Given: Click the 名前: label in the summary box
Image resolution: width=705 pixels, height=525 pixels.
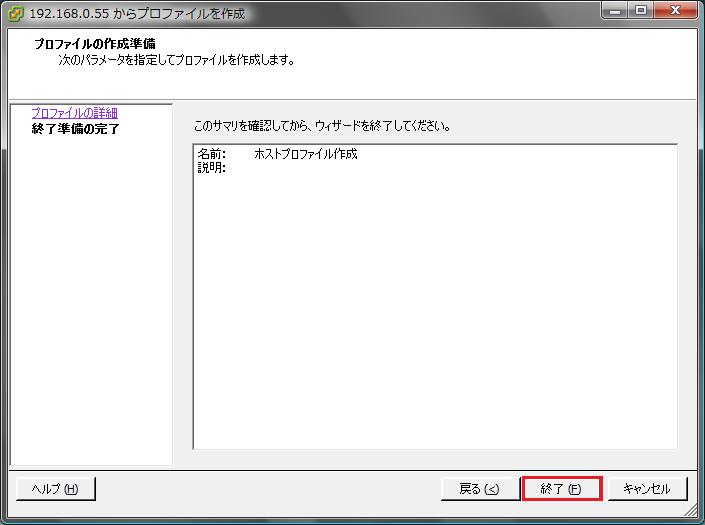Looking at the screenshot, I should tap(212, 154).
